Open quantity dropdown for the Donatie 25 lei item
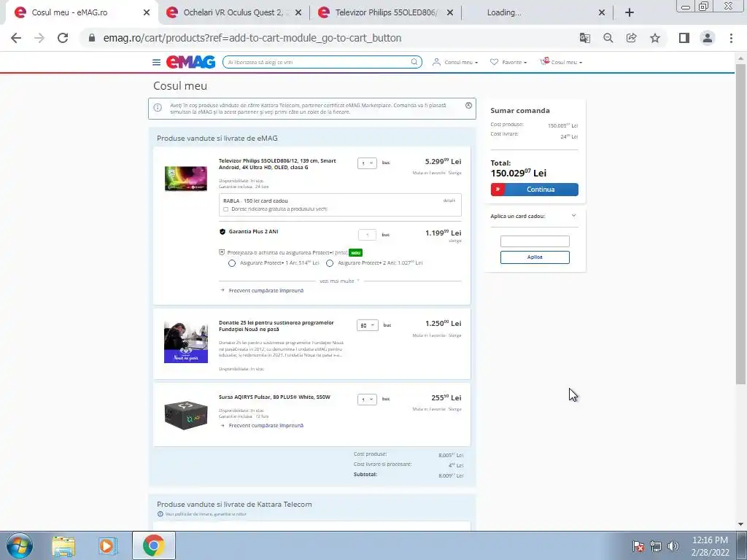This screenshot has width=747, height=560. (x=368, y=325)
